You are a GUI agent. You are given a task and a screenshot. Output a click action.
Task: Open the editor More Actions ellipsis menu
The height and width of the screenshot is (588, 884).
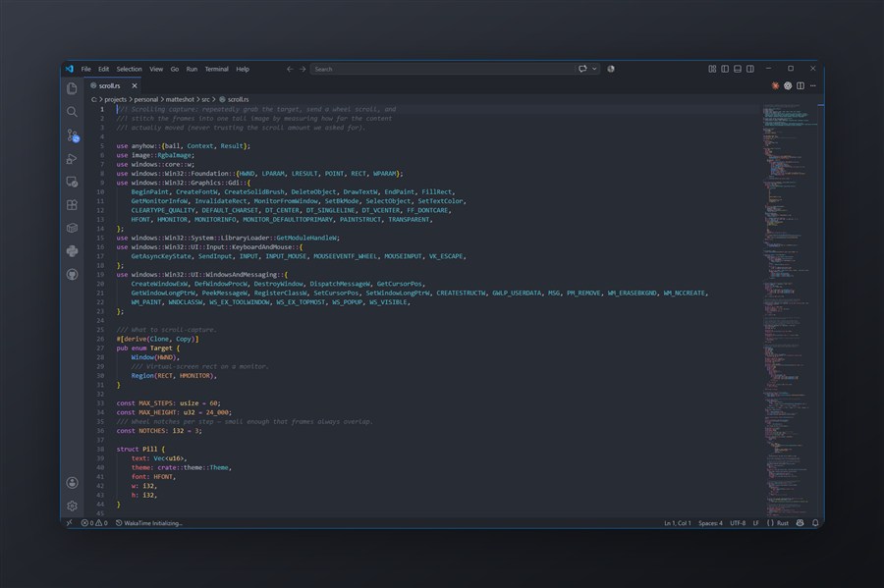(813, 85)
